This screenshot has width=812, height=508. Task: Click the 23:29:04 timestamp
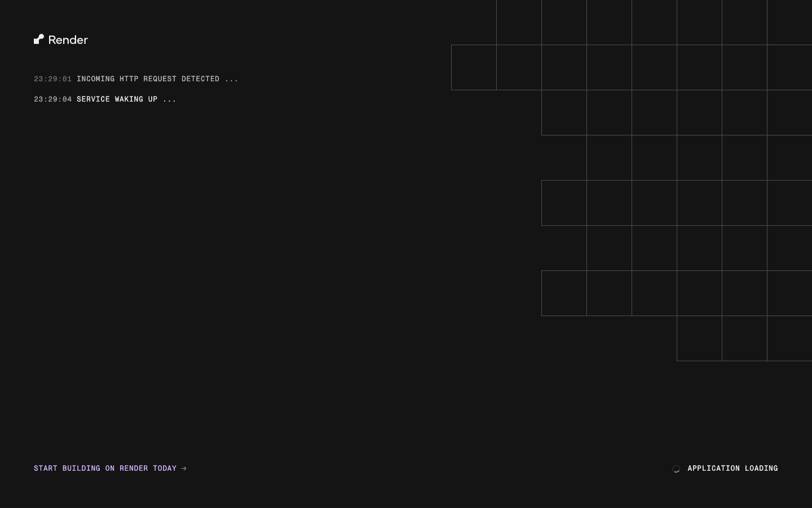click(x=52, y=99)
